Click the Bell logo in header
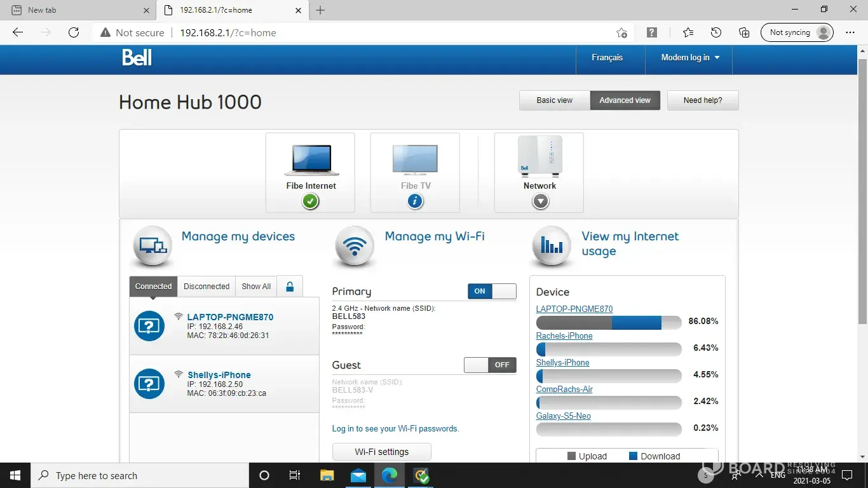868x488 pixels. click(x=137, y=58)
